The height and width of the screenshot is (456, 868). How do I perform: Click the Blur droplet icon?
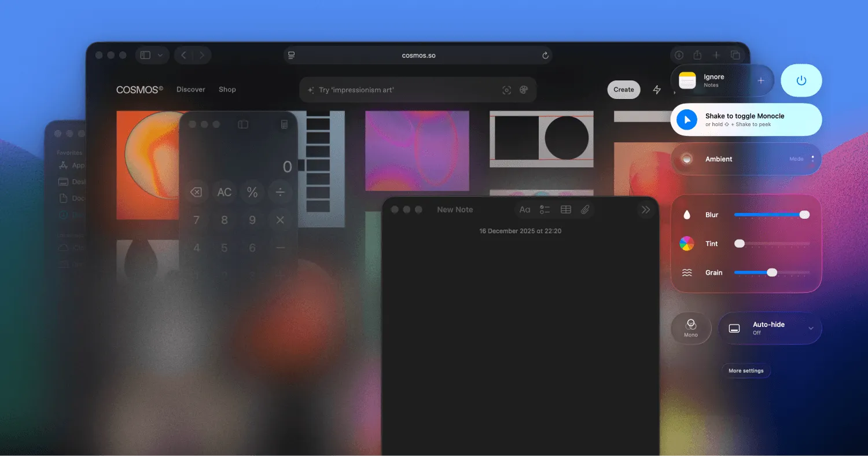(687, 215)
